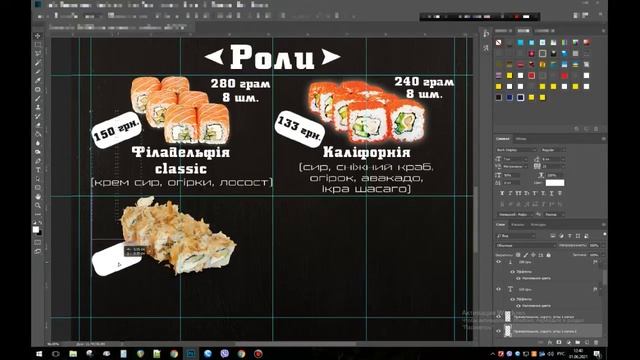Select the Path Selection tool

click(38, 179)
